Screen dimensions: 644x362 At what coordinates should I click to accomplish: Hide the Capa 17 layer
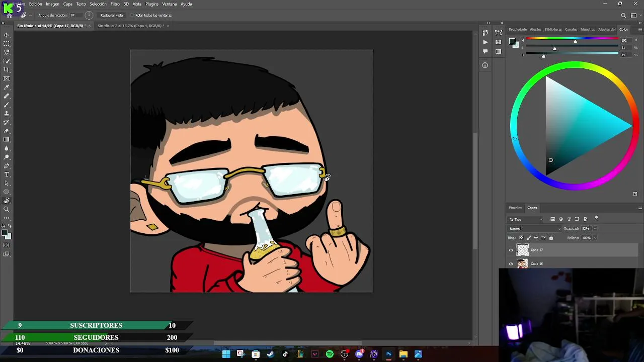[511, 250]
